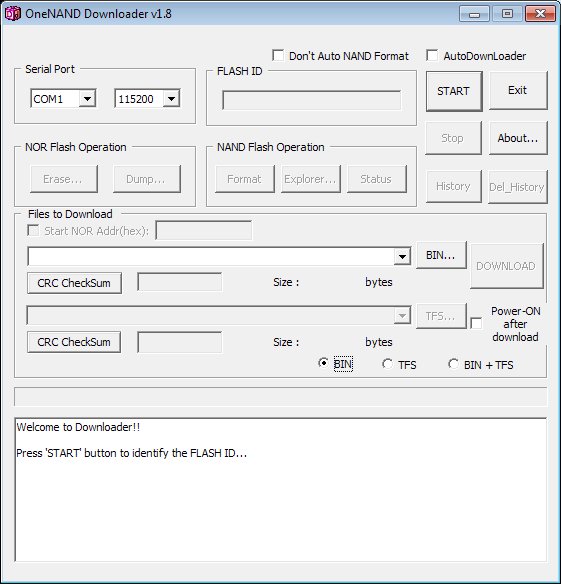Open the 115200 baud rate dropdown
561x584 pixels.
tap(171, 99)
